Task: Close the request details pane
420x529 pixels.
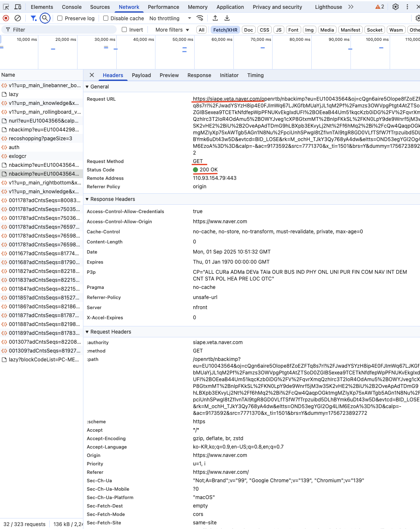Action: (x=92, y=75)
